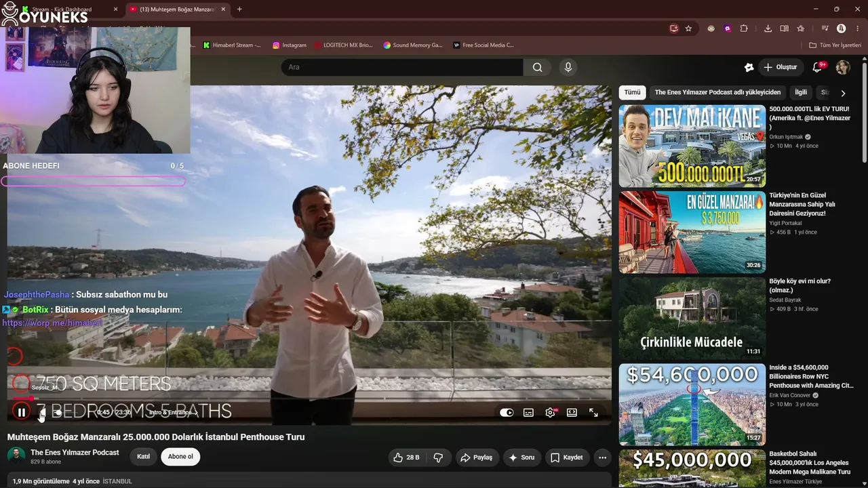This screenshot has width=868, height=488.
Task: Open the three-dot more actions menu
Action: click(602, 457)
